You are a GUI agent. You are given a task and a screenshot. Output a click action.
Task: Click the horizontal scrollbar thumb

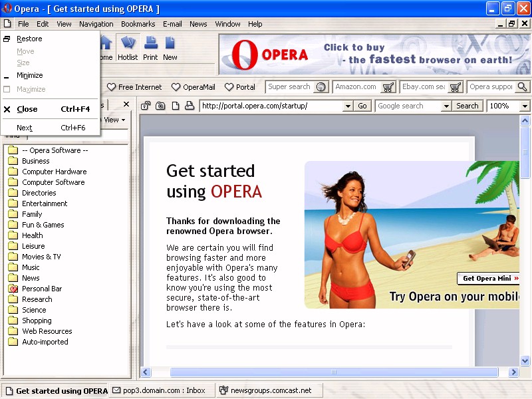pyautogui.click(x=334, y=372)
